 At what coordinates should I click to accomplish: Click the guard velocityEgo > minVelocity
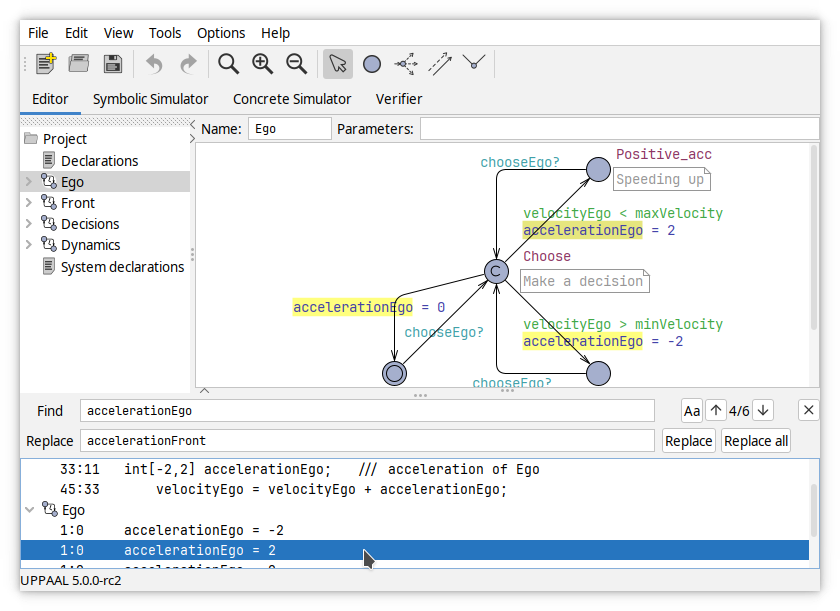pos(623,324)
